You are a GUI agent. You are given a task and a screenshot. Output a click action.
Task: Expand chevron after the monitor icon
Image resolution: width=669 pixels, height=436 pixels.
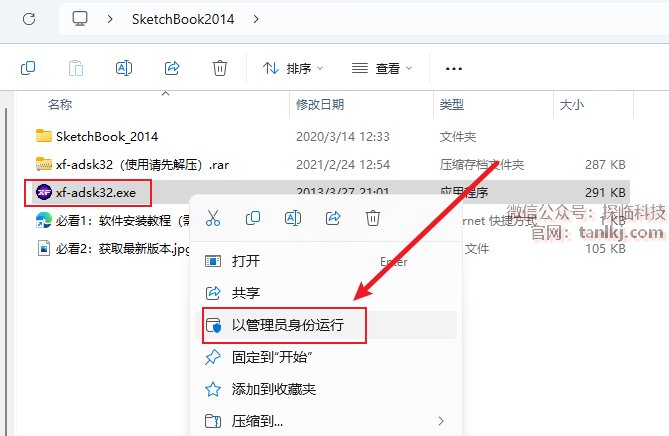click(x=110, y=19)
